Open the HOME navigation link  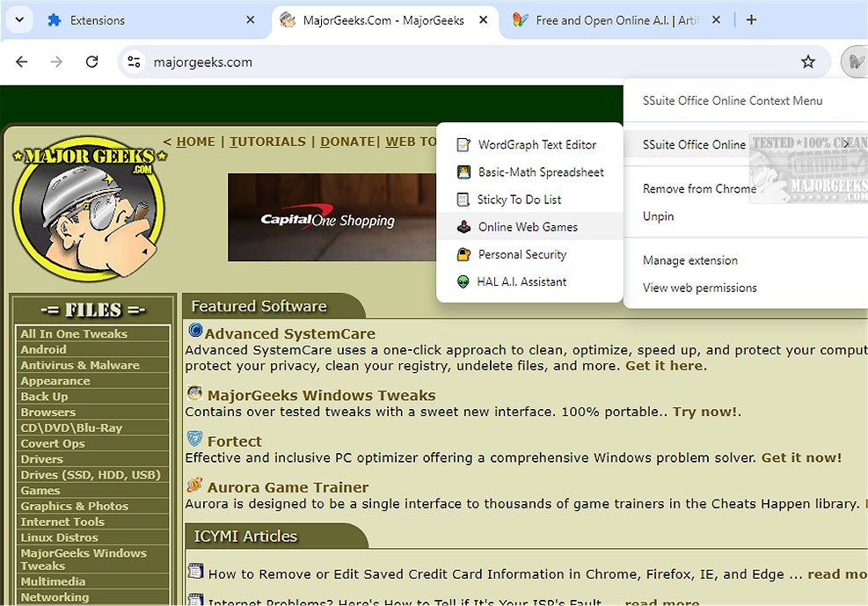[195, 142]
